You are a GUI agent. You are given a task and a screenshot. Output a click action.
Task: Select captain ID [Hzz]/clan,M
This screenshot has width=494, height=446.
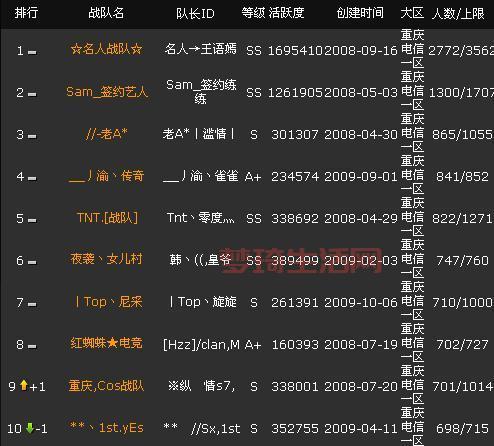pos(201,344)
